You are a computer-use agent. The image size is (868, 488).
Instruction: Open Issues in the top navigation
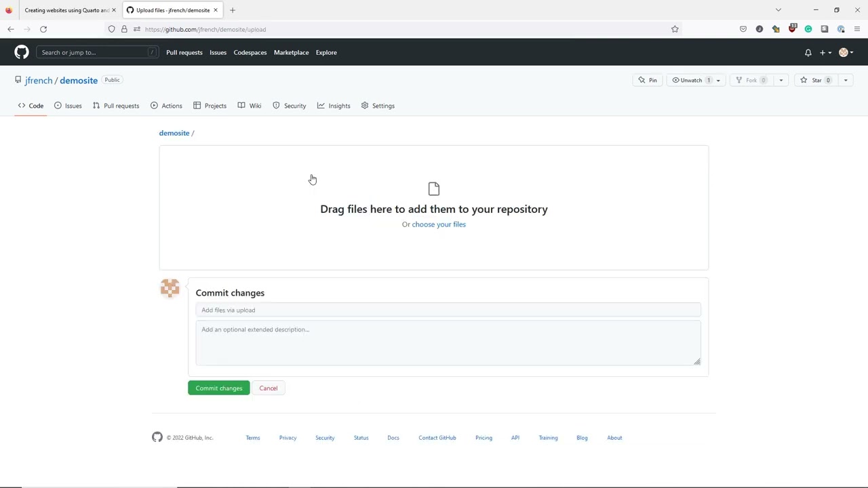(x=218, y=52)
